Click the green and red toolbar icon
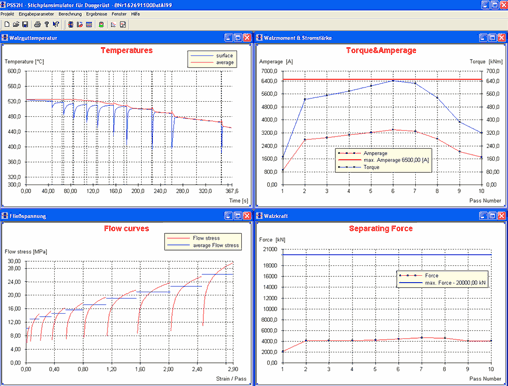Image resolution: width=508 pixels, height=386 pixels. [x=101, y=24]
